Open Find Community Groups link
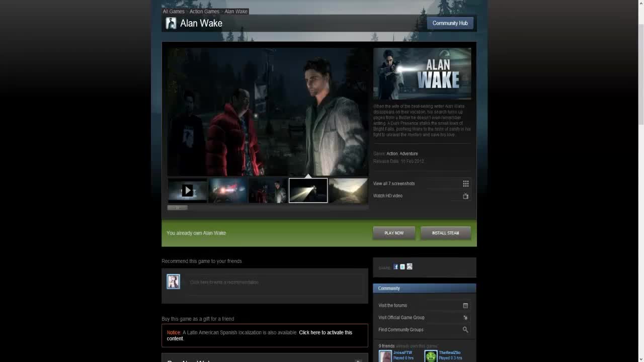This screenshot has width=644, height=362. [x=401, y=330]
